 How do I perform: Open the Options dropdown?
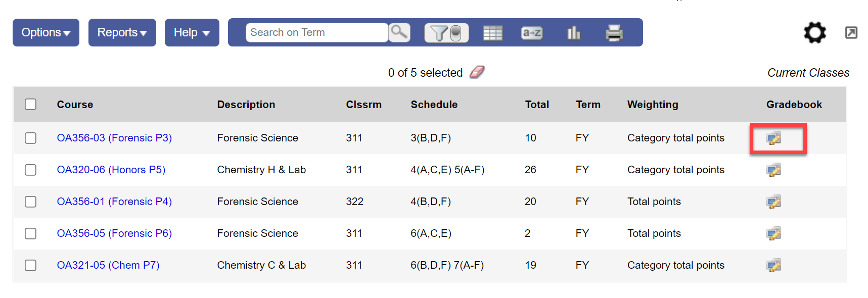45,32
